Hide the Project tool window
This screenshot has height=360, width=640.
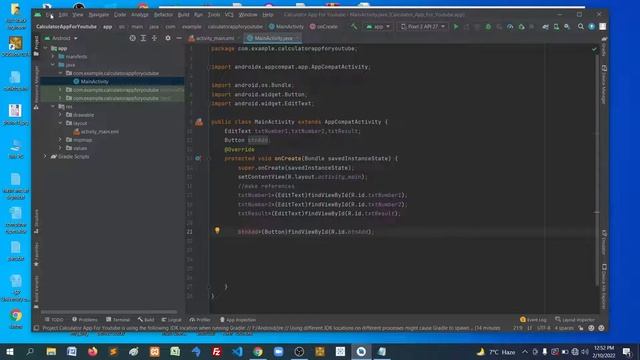179,38
